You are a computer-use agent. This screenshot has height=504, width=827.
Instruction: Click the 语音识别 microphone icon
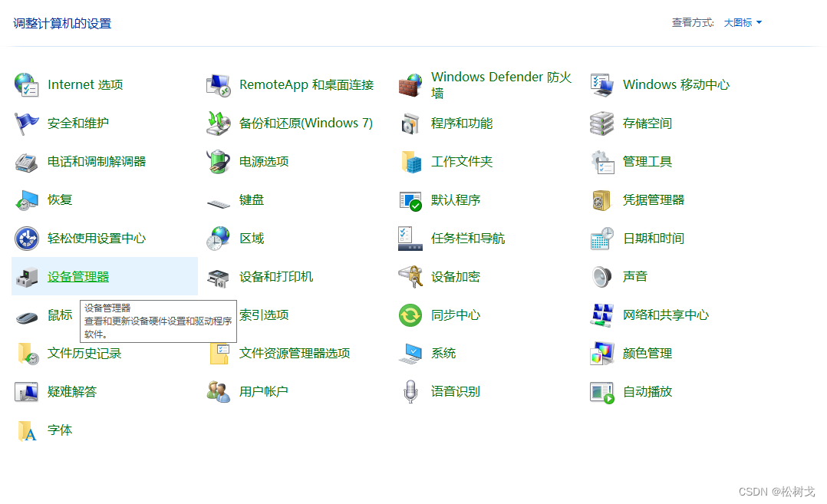pyautogui.click(x=410, y=392)
